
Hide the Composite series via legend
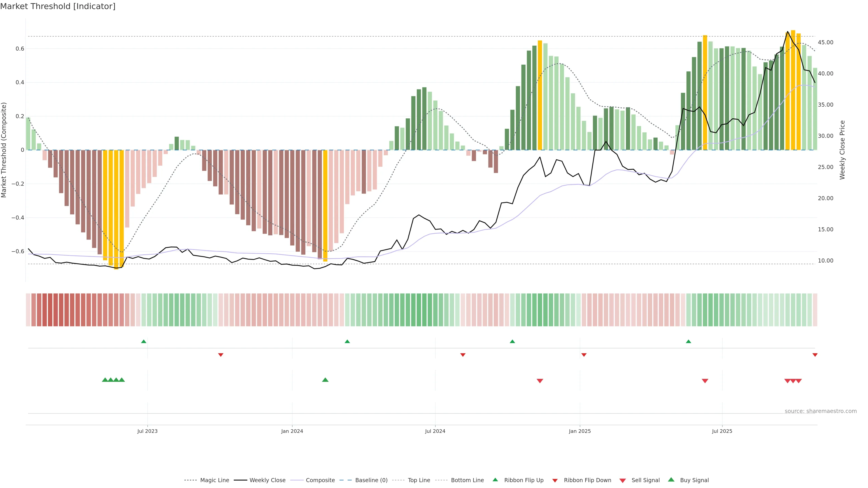pos(320,480)
